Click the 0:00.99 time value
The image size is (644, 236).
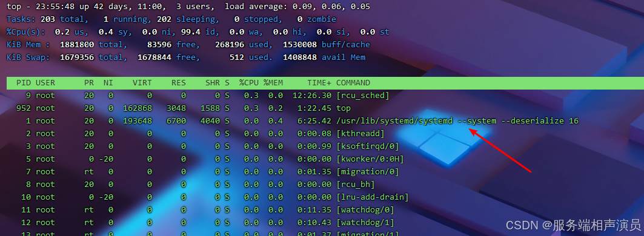pos(314,146)
